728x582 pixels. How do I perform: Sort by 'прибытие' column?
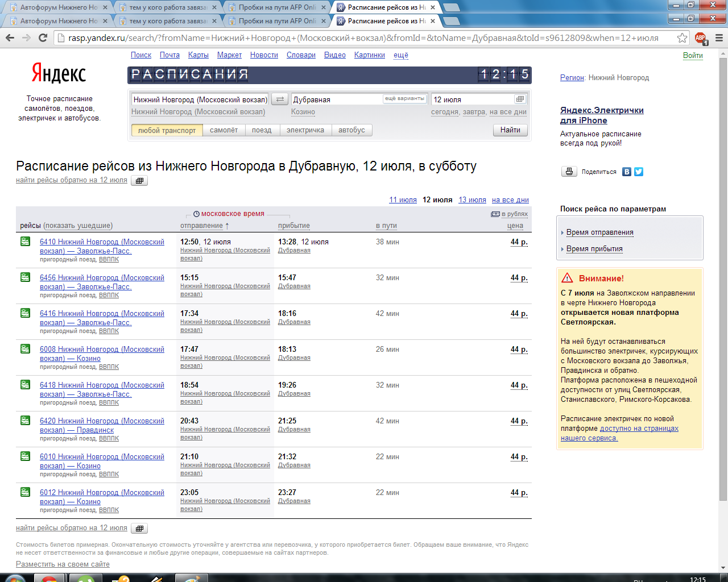coord(294,226)
